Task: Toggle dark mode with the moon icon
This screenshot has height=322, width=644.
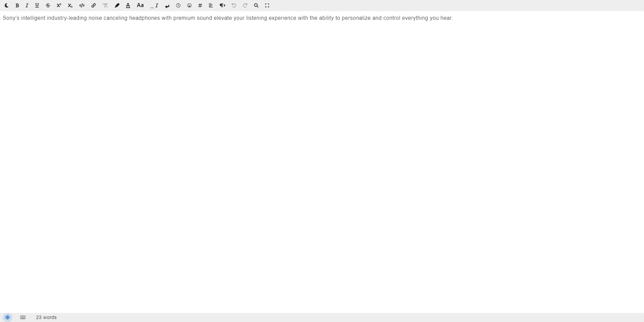Action: [6, 5]
